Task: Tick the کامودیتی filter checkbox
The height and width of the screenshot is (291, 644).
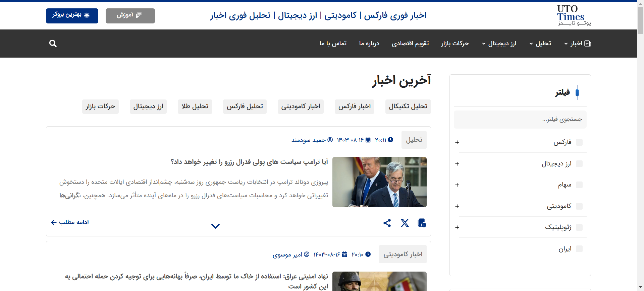Action: pos(579,206)
